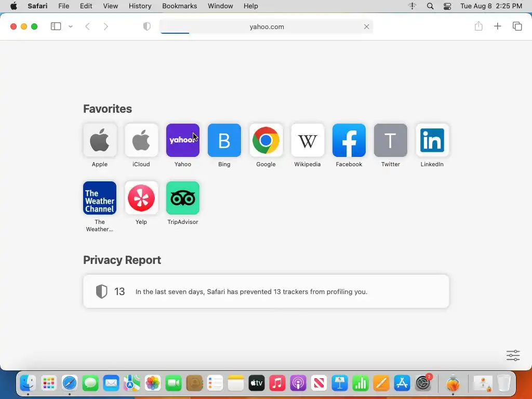This screenshot has width=532, height=399.
Task: Expand the tab group dropdown arrow
Action: pyautogui.click(x=71, y=26)
